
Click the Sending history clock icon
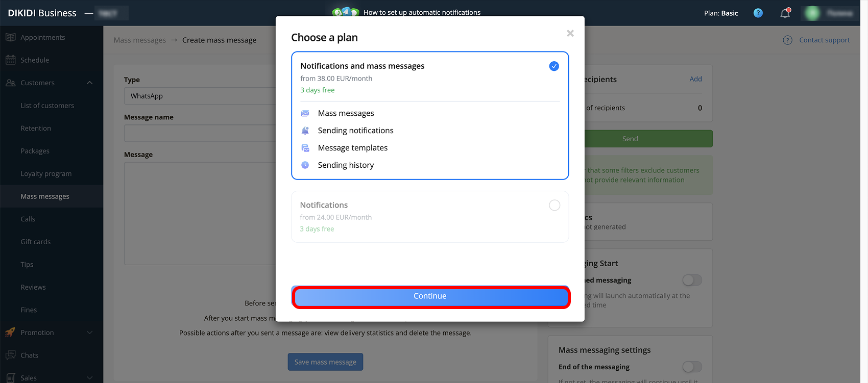point(305,165)
